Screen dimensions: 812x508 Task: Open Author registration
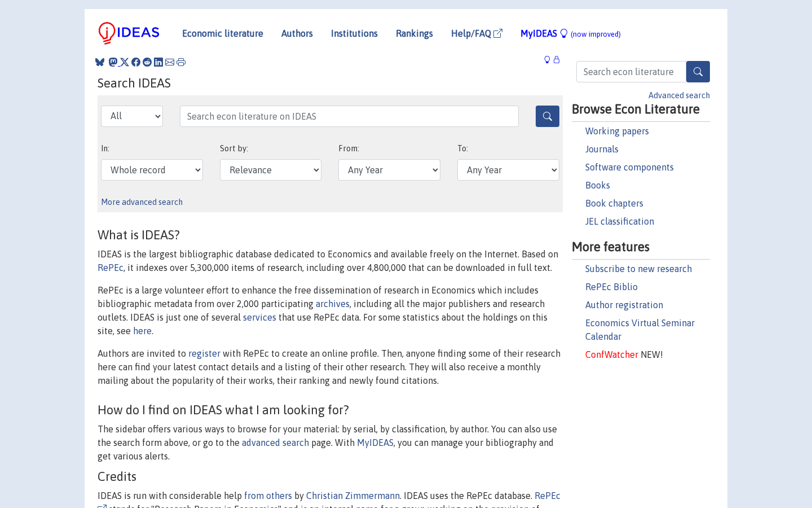pyautogui.click(x=624, y=305)
